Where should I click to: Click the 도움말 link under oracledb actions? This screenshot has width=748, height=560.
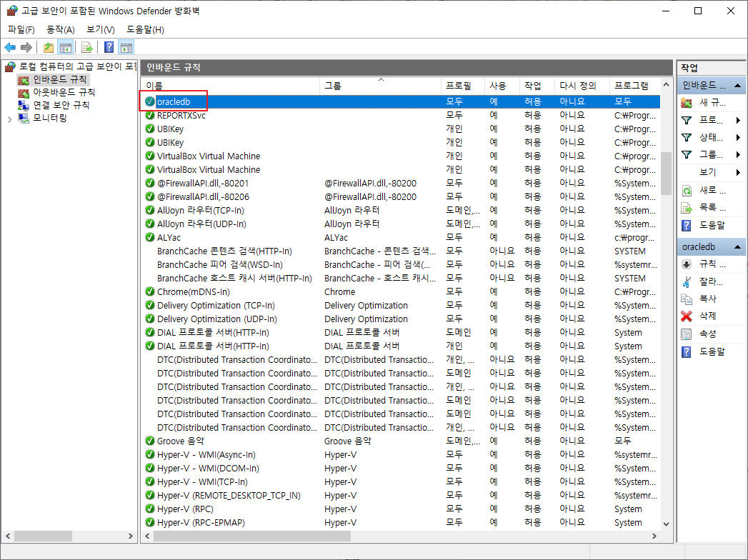pyautogui.click(x=712, y=351)
